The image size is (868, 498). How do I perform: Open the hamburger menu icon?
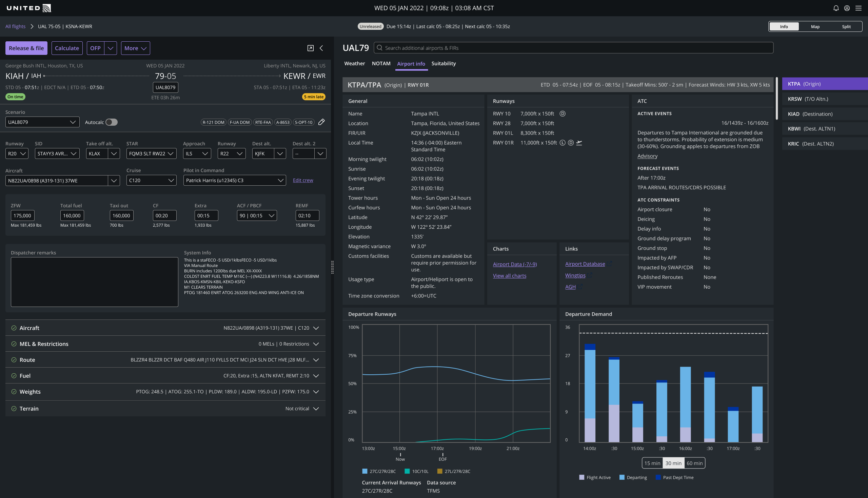(859, 8)
